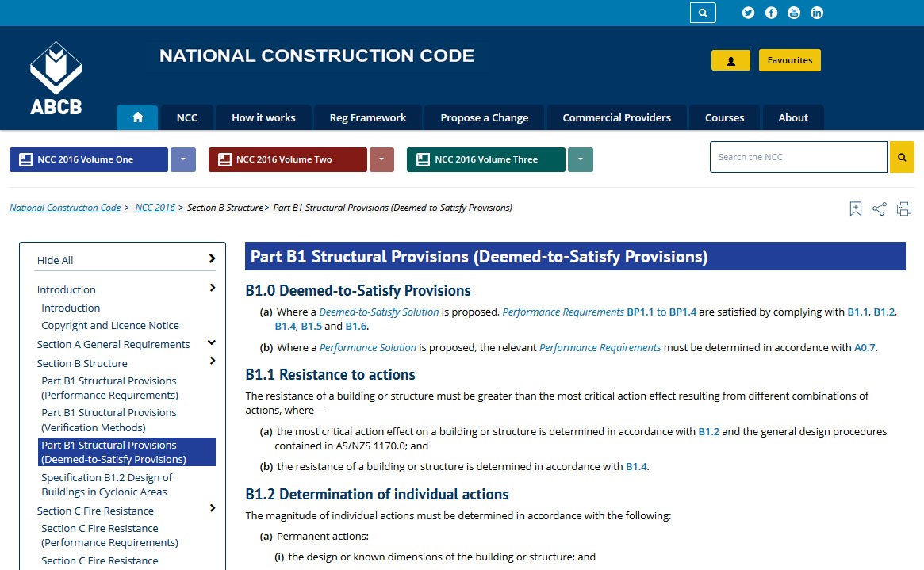Trigger Hide All in the sidebar
The width and height of the screenshot is (924, 570).
(x=55, y=260)
